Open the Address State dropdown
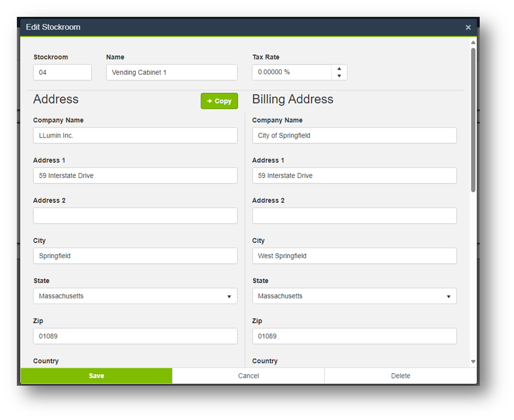This screenshot has width=514, height=420. coord(135,296)
